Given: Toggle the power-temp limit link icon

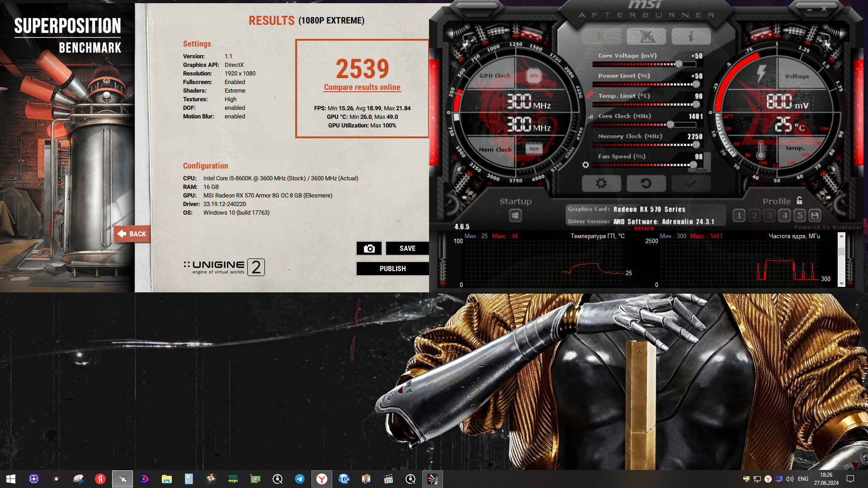Looking at the screenshot, I should click(589, 95).
